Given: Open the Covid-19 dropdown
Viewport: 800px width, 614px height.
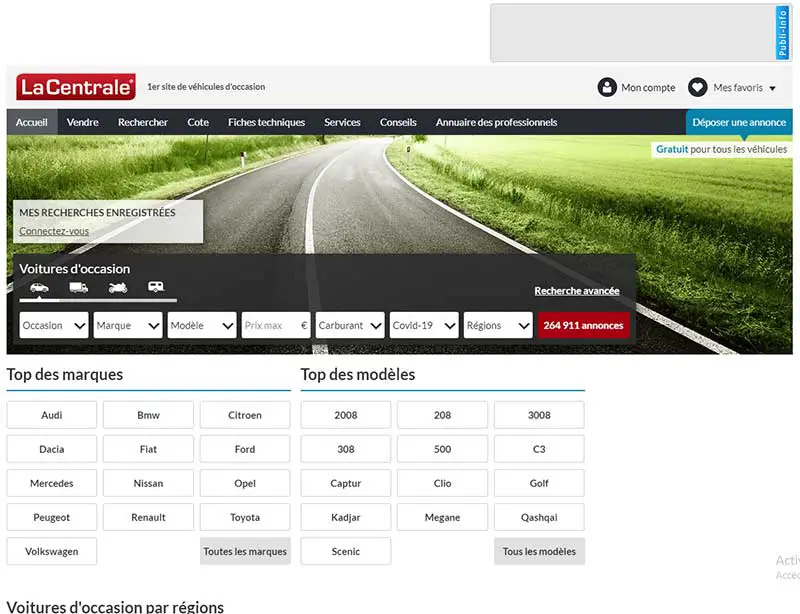Looking at the screenshot, I should 424,325.
